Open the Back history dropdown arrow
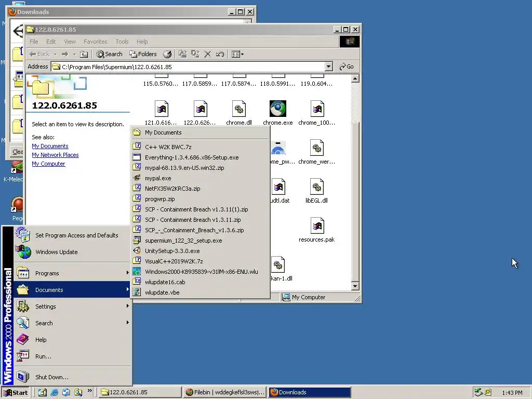The height and width of the screenshot is (399, 532). click(55, 54)
